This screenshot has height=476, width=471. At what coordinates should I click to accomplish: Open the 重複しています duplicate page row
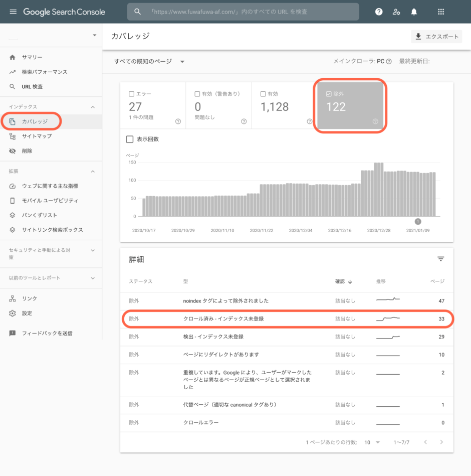(x=287, y=380)
